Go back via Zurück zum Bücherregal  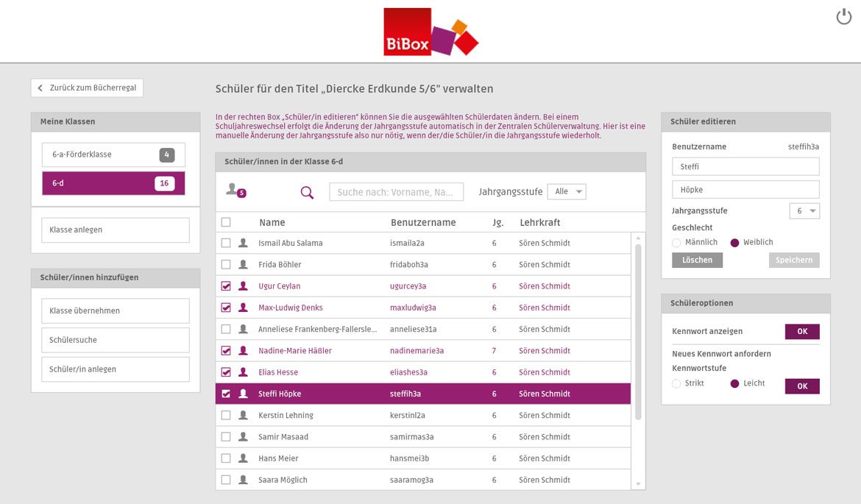coord(87,88)
